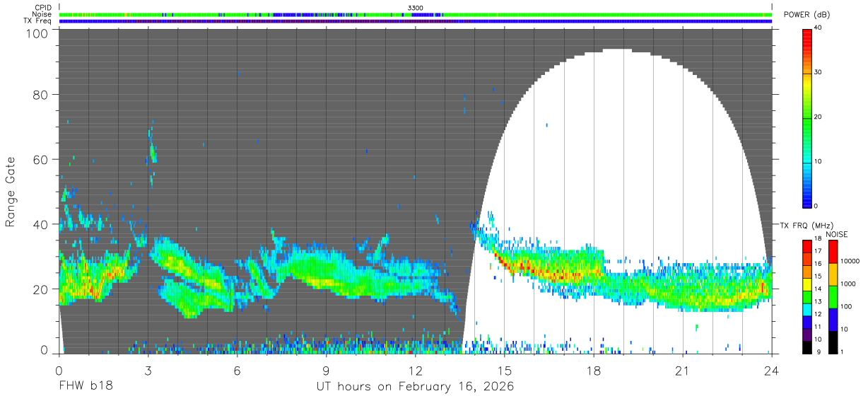
Task: Click the 40 tick on POWER colorbar
Action: (x=817, y=28)
